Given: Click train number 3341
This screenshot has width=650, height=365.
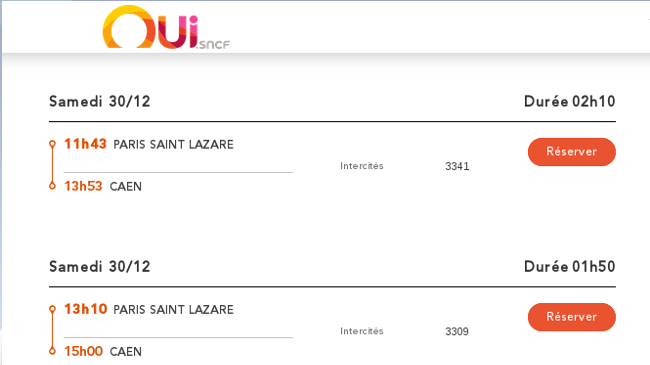Looking at the screenshot, I should pos(457,166).
